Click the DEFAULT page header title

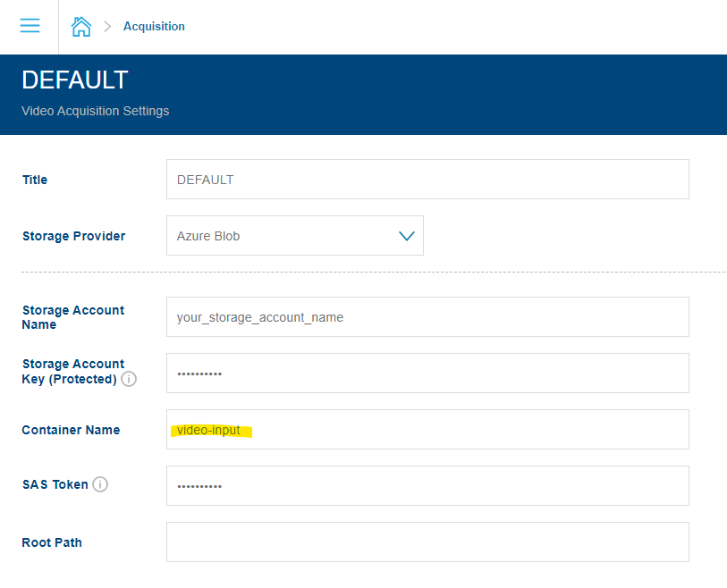74,80
